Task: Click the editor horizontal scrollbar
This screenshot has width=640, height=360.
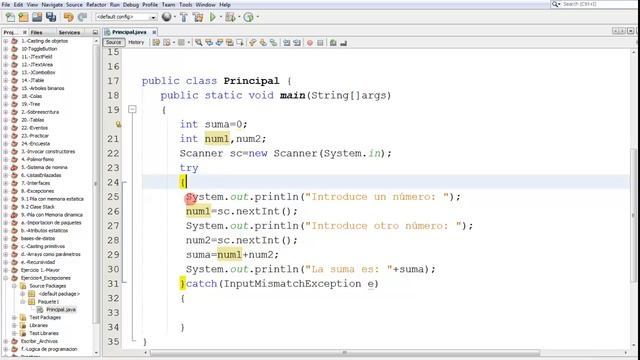Action: (x=345, y=353)
